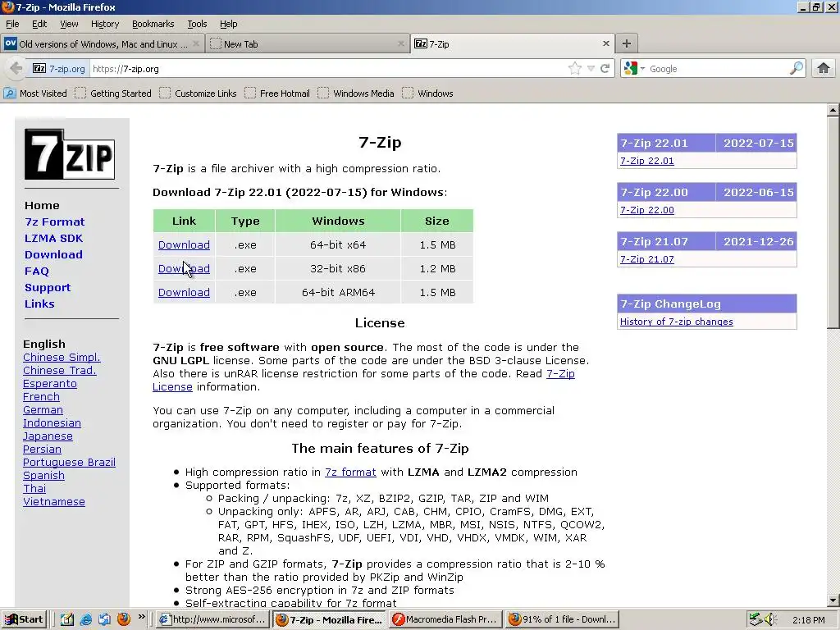Launch Firefox from quick launch bar

pyautogui.click(x=124, y=620)
